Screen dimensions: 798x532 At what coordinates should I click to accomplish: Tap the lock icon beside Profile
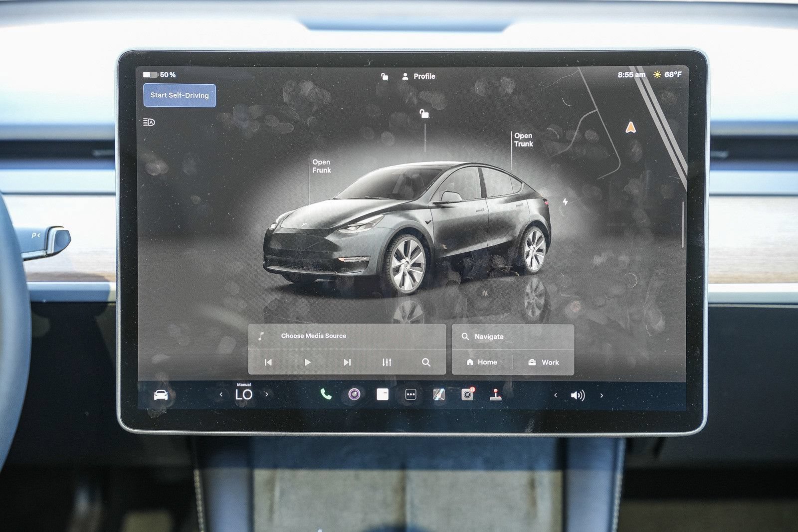385,76
